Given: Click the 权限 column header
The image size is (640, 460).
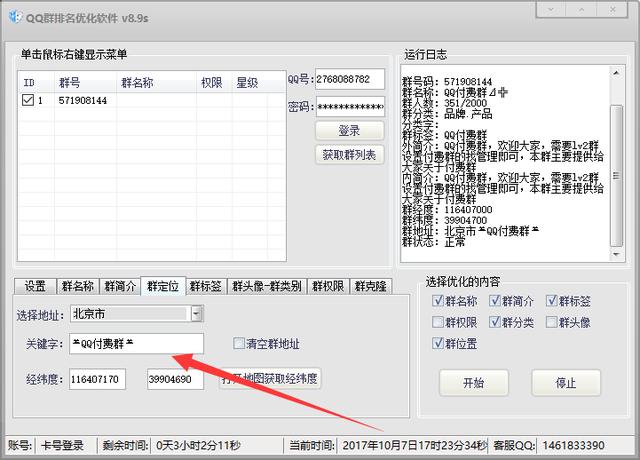Looking at the screenshot, I should [x=212, y=82].
